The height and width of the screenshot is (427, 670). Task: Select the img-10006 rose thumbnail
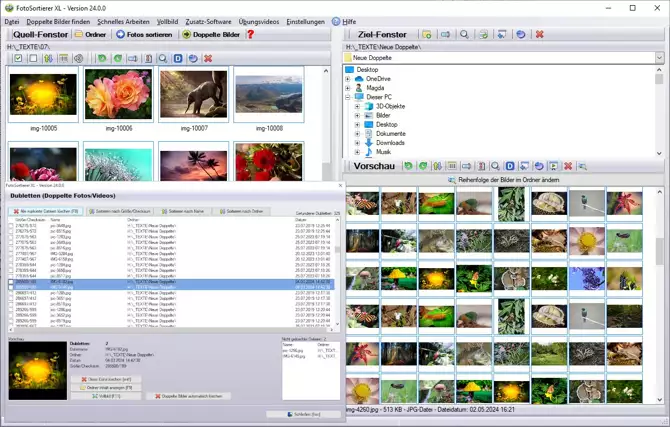(119, 96)
